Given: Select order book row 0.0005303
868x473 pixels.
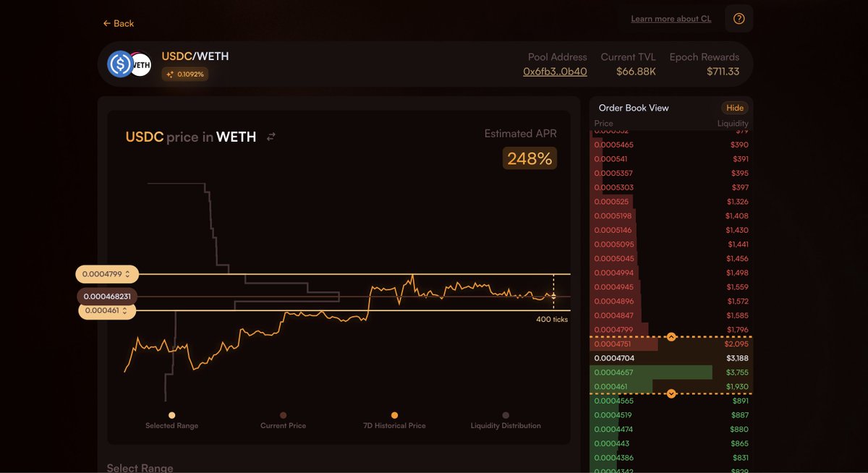Looking at the screenshot, I should (671, 187).
